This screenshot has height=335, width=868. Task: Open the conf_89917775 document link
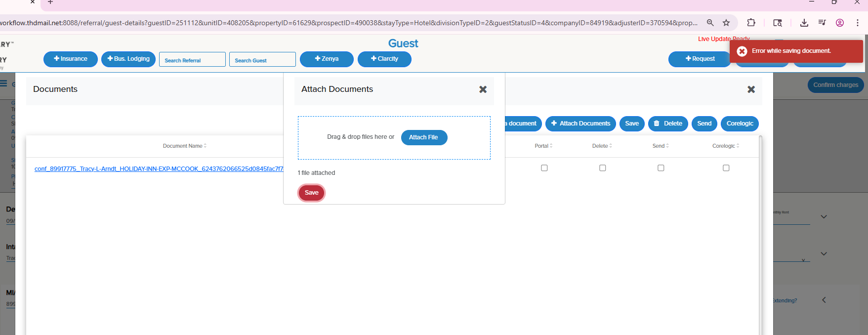point(158,169)
